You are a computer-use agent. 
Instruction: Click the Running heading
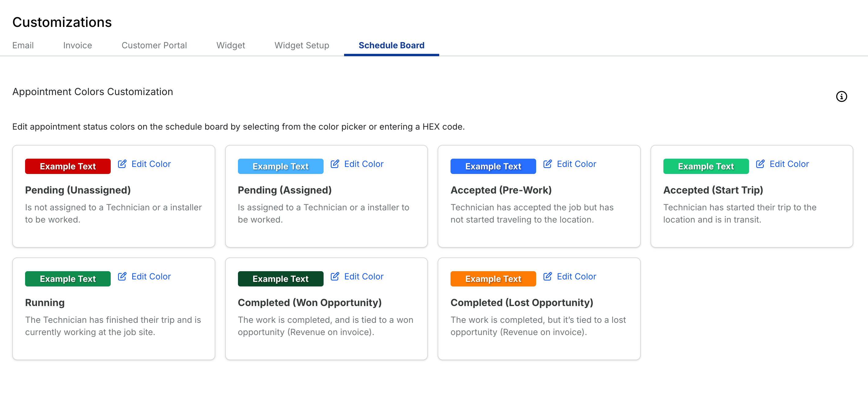tap(45, 303)
